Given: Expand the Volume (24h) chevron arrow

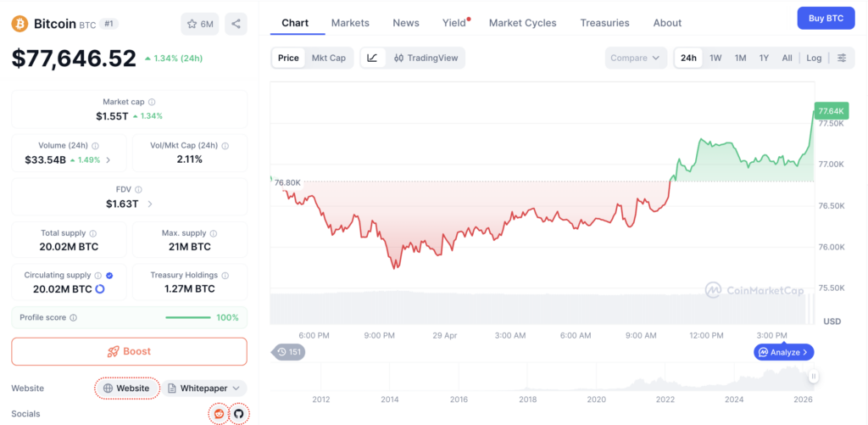Looking at the screenshot, I should [108, 160].
